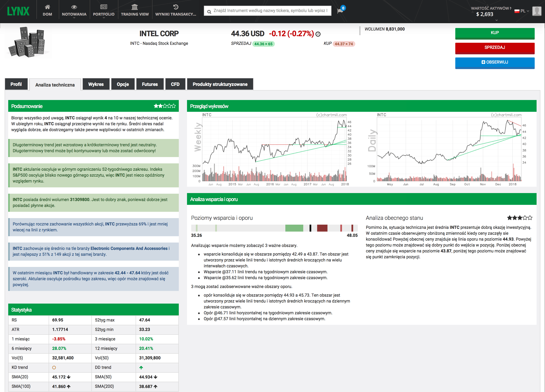545x392 pixels.
Task: Click the red SPRZEDAJ button
Action: coord(494,48)
